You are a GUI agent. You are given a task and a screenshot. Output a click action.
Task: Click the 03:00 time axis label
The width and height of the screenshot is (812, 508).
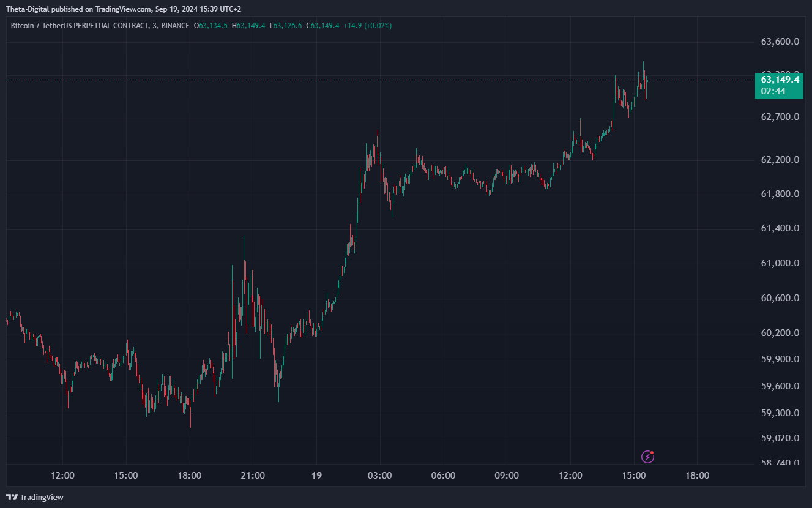tap(379, 476)
